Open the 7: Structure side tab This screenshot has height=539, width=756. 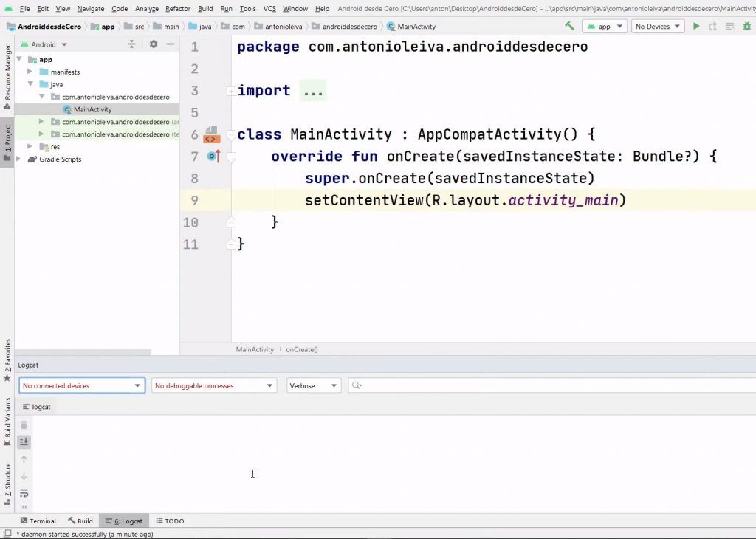tap(7, 484)
